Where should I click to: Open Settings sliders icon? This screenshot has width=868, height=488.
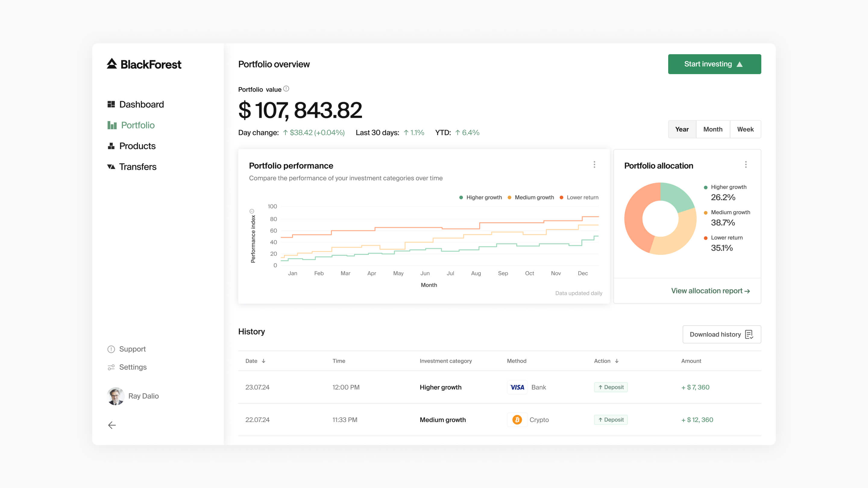[x=111, y=367]
